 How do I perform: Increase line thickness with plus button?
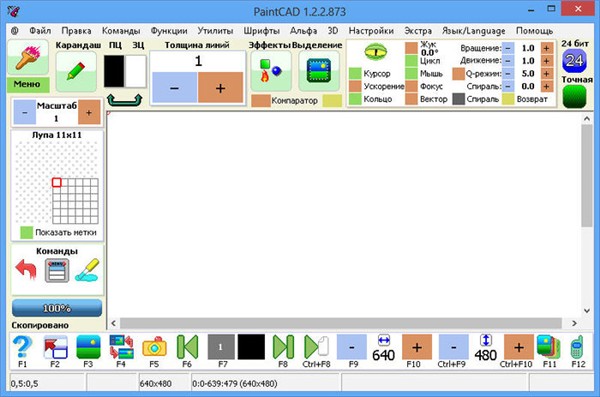[220, 88]
